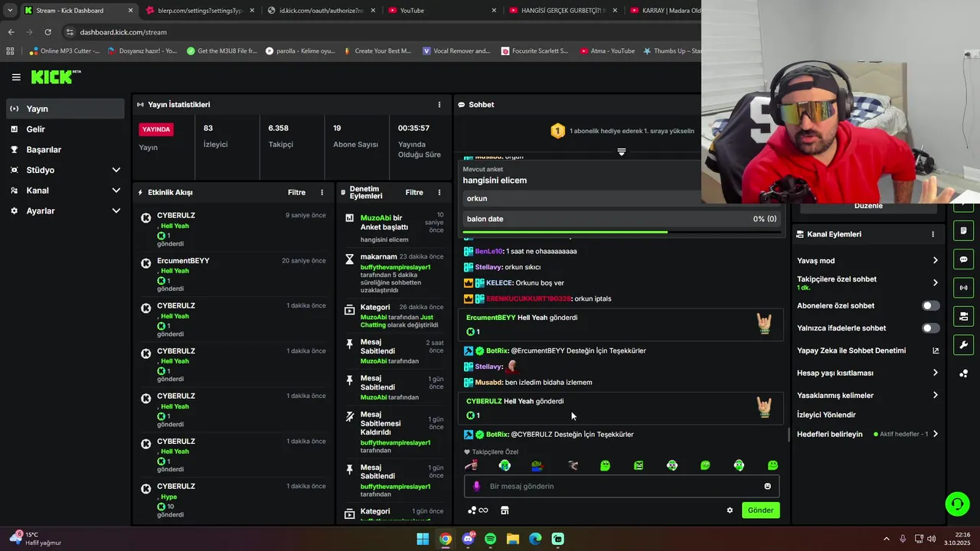Click the chat panel scrollbar
Image resolution: width=980 pixels, height=551 pixels.
[x=789, y=435]
